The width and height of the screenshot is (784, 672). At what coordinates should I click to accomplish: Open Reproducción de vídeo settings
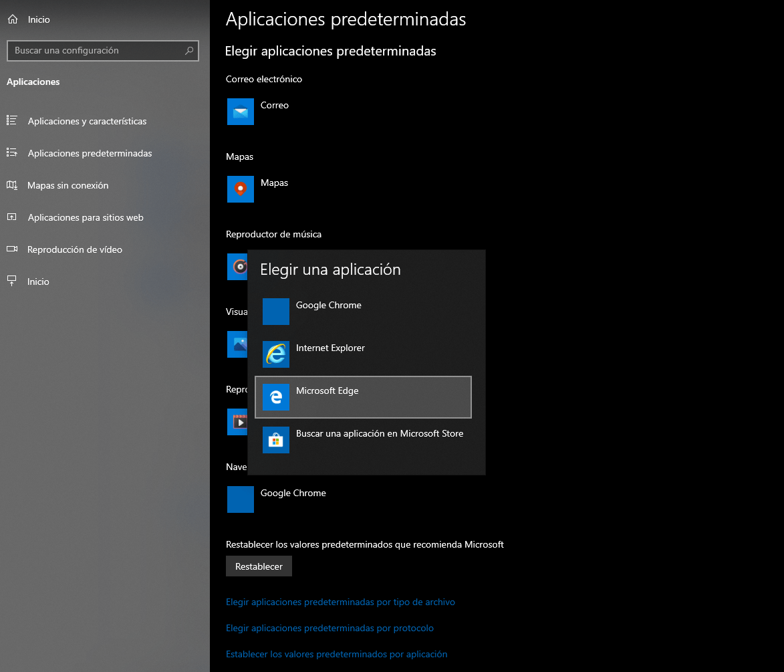(104, 249)
